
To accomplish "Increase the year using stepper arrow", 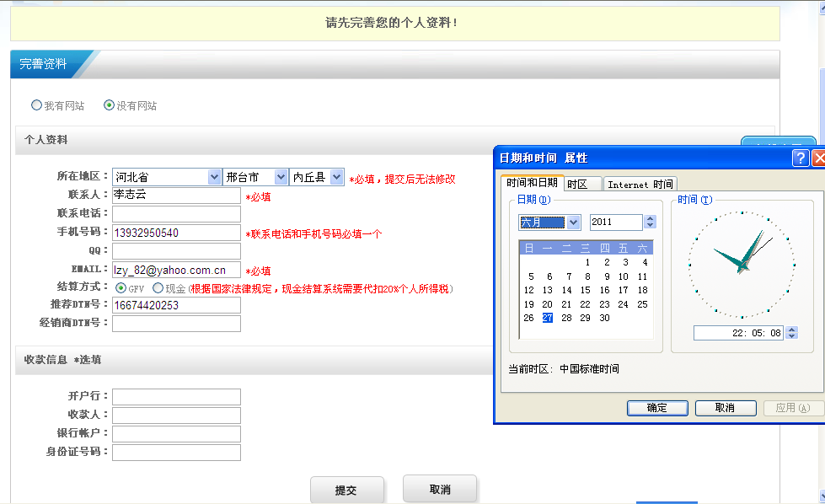I will pyautogui.click(x=650, y=219).
